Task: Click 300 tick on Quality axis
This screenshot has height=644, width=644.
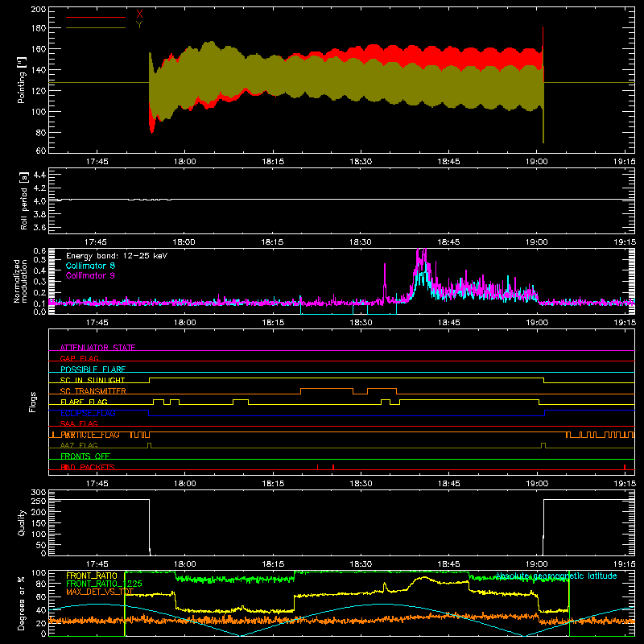Action: [x=38, y=493]
